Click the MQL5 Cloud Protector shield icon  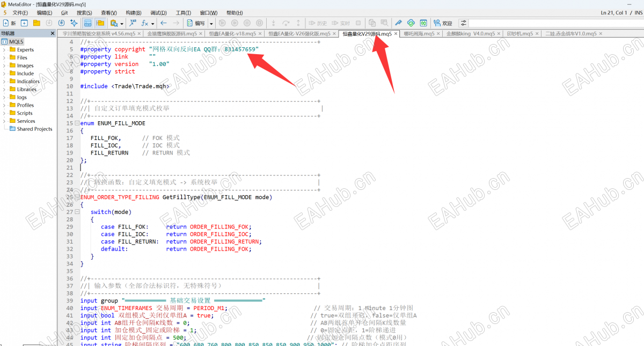point(411,23)
